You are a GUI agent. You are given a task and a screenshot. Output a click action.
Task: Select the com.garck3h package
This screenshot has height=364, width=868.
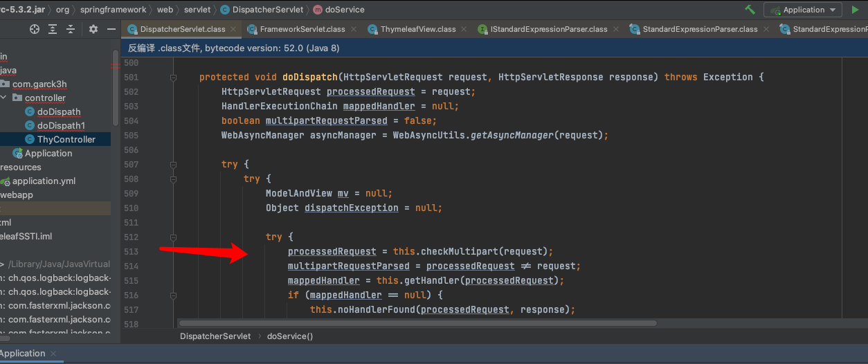(39, 84)
